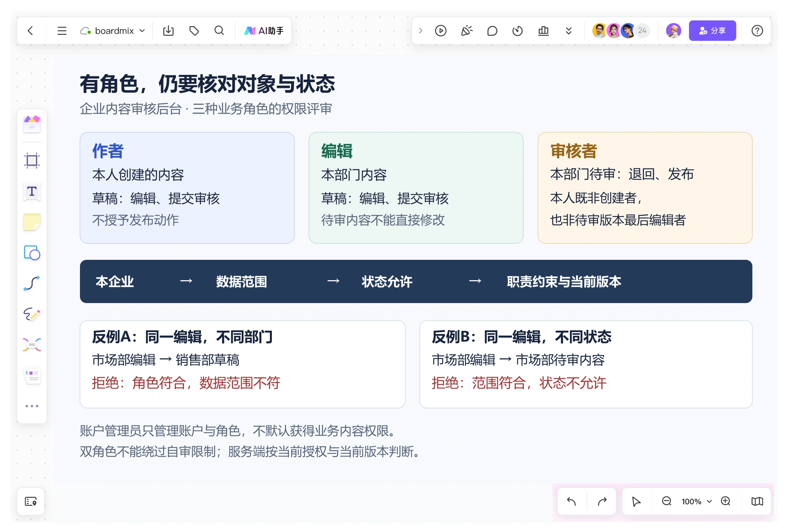Select the title 有角色，仍要核对对象与状态

207,84
